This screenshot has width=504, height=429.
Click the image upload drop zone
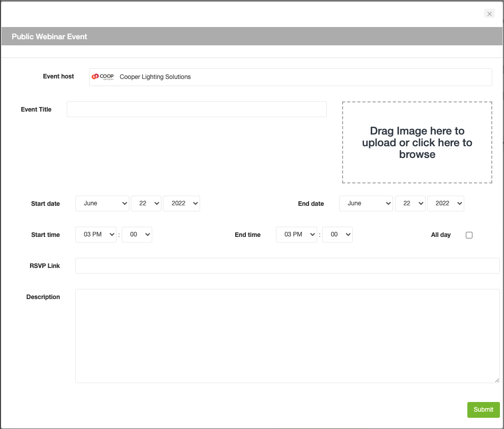tap(417, 142)
